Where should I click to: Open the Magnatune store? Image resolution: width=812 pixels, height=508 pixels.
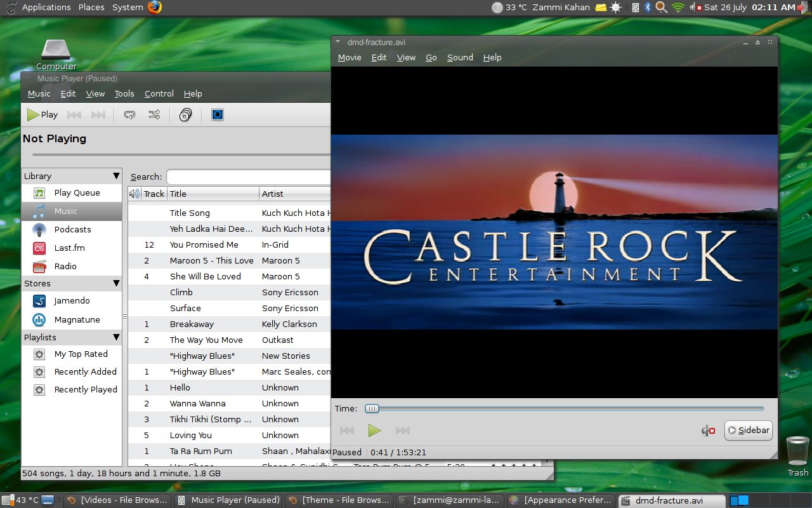71,319
